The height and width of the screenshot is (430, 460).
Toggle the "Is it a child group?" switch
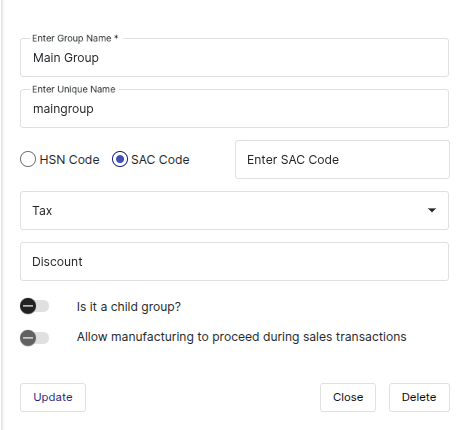34,306
